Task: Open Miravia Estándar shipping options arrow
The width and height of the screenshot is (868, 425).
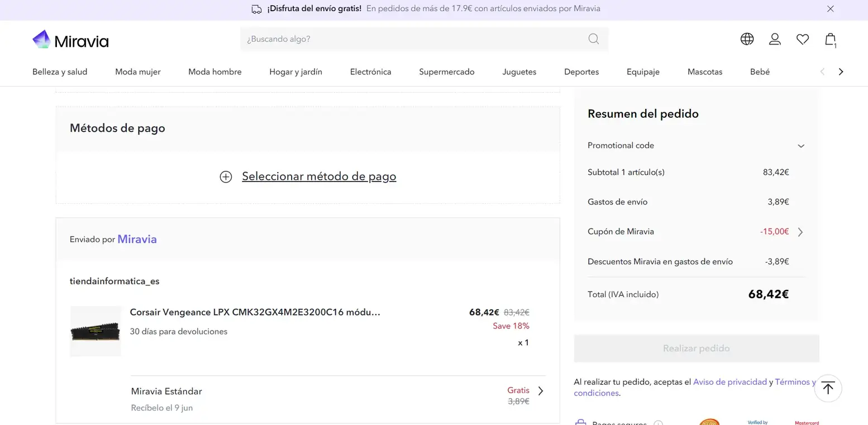Action: click(540, 391)
